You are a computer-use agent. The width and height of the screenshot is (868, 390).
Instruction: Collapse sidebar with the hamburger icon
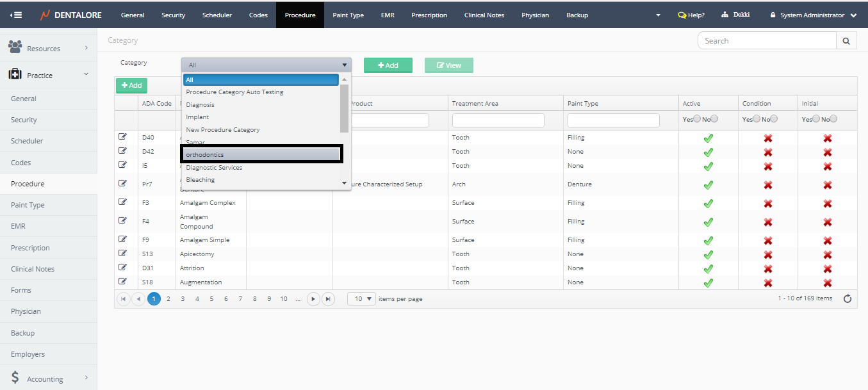pyautogui.click(x=16, y=15)
